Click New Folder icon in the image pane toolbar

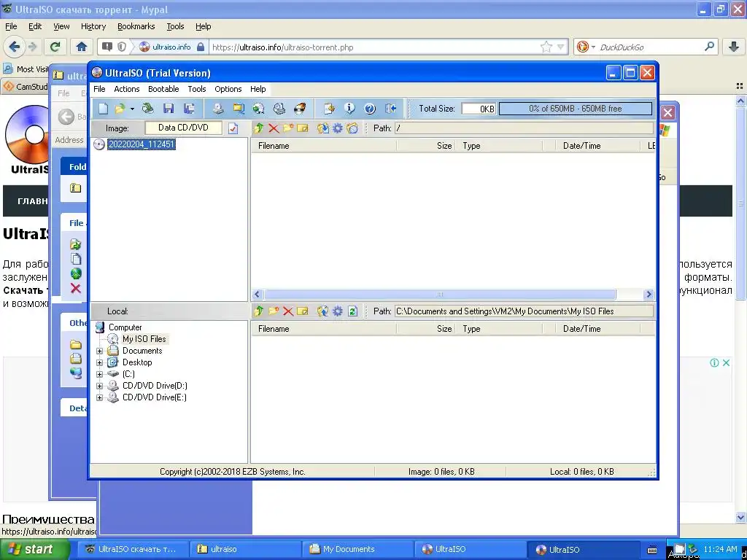287,128
